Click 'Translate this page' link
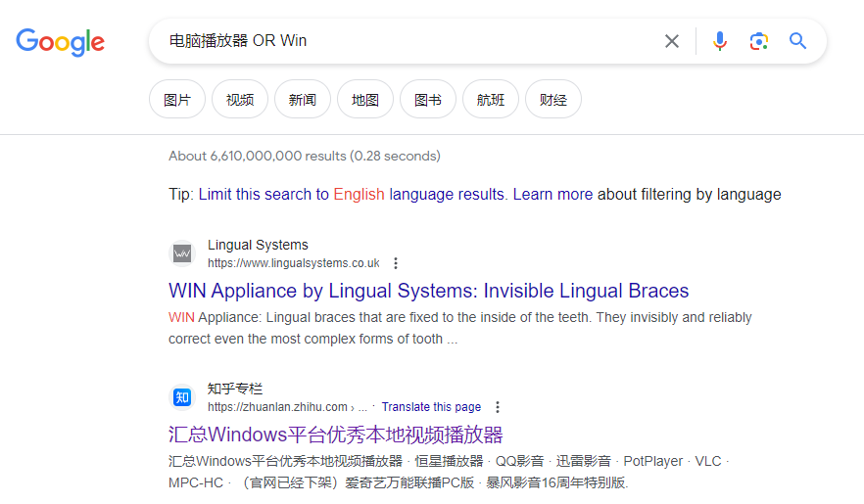Screen dimensions: 864x504 tap(431, 406)
